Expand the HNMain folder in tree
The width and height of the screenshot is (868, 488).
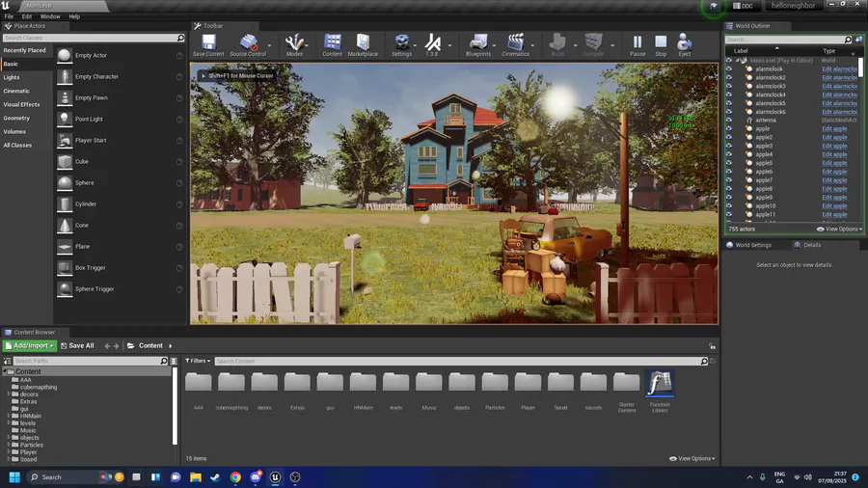(9, 416)
